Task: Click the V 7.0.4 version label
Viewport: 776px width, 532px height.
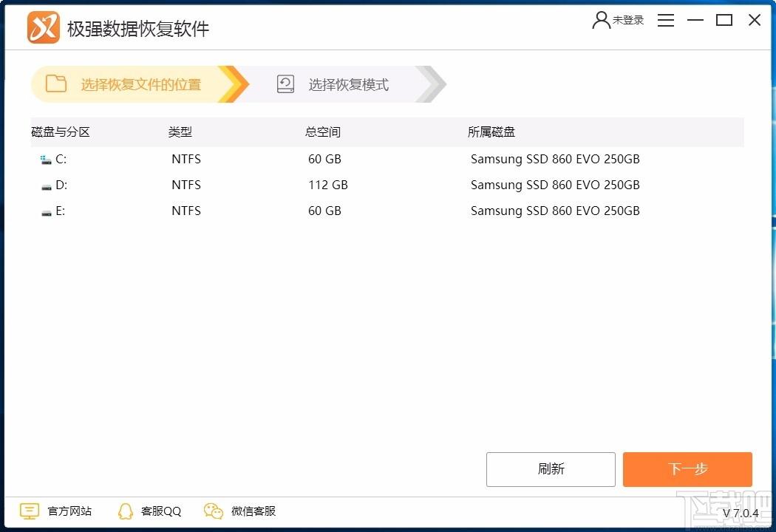Action: click(x=741, y=514)
